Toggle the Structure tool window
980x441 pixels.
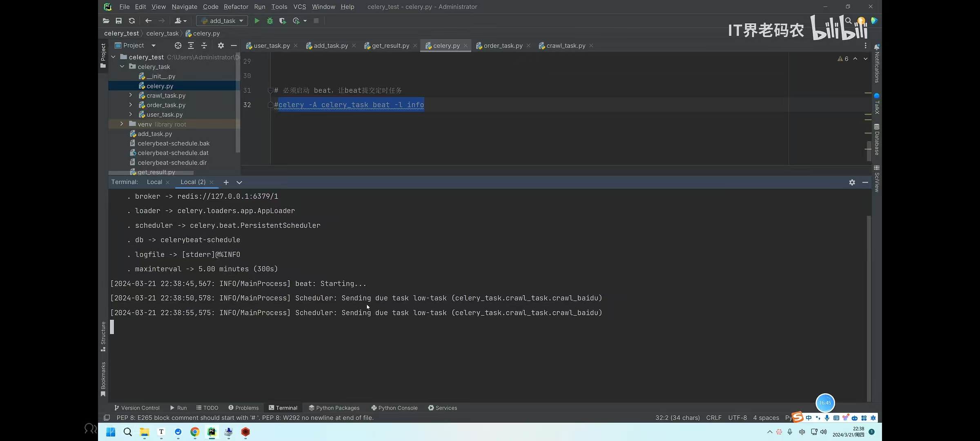pos(103,336)
